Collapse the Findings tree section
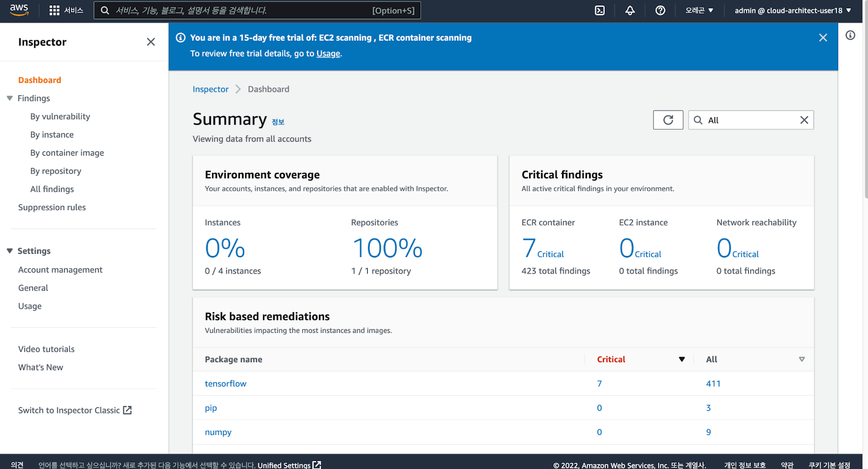Screen dimensions: 868x469 coord(10,98)
